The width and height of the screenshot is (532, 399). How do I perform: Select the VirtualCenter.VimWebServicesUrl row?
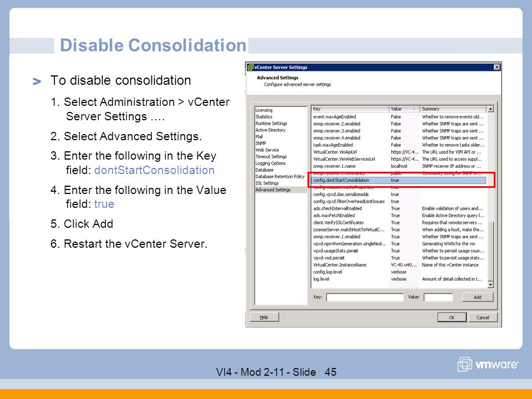tap(399, 159)
